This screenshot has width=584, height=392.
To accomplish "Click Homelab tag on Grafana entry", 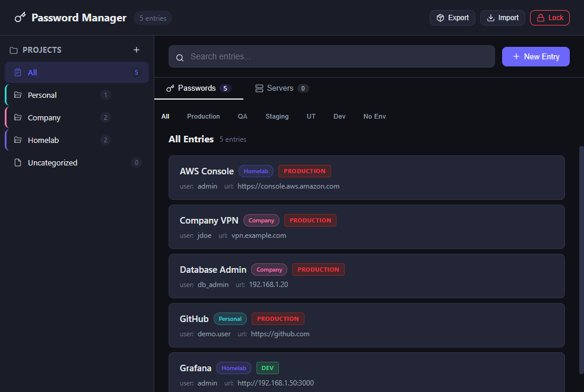I will tap(234, 368).
